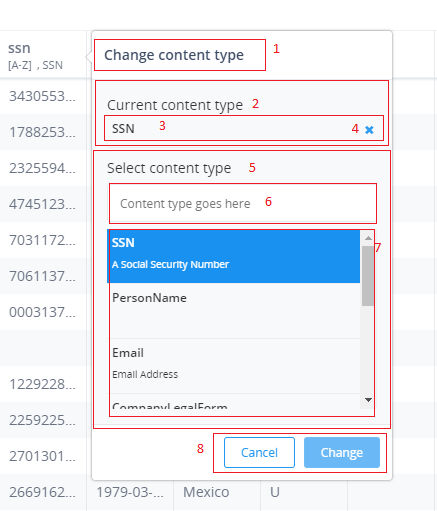Screen dimensions: 437x511
Task: Click the content type list scrollbar thumb
Action: (368, 276)
